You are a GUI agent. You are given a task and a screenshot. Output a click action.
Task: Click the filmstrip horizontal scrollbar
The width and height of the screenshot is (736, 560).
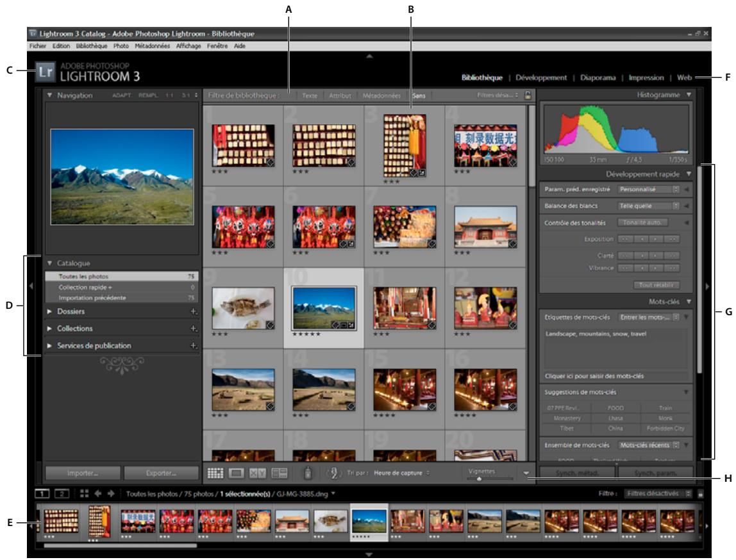coord(120,546)
